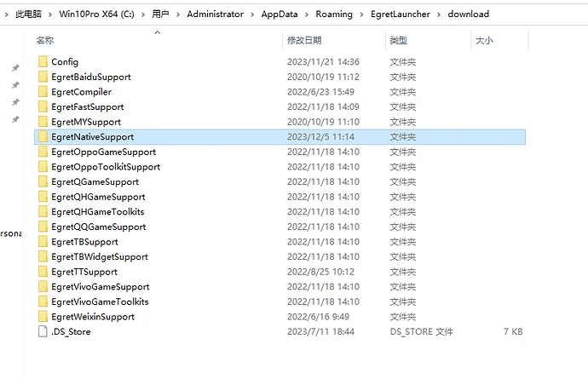Image resolution: width=588 pixels, height=379 pixels.
Task: Click the date 2022/6/23 15:49
Action: pyautogui.click(x=320, y=92)
